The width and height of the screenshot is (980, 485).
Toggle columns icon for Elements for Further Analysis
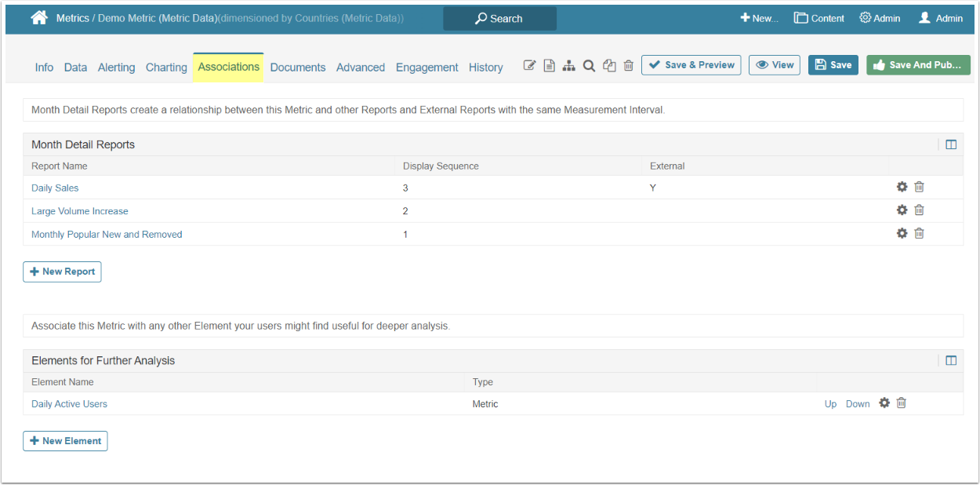(951, 361)
